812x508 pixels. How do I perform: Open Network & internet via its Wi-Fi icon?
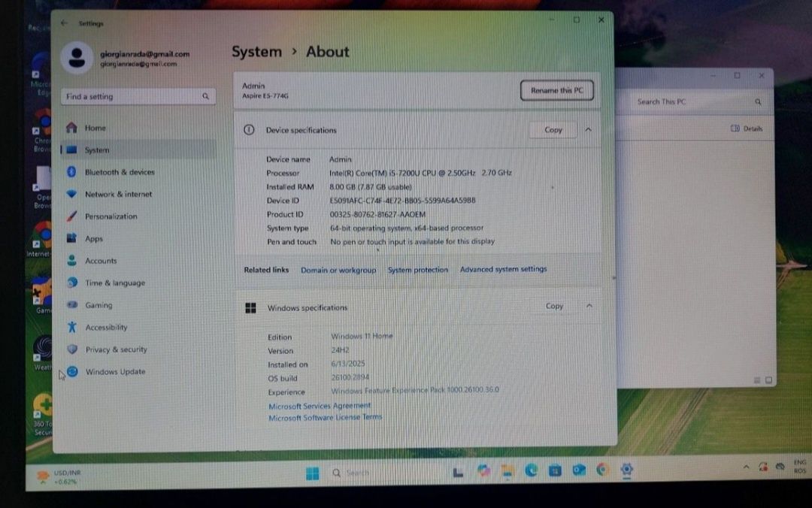72,194
